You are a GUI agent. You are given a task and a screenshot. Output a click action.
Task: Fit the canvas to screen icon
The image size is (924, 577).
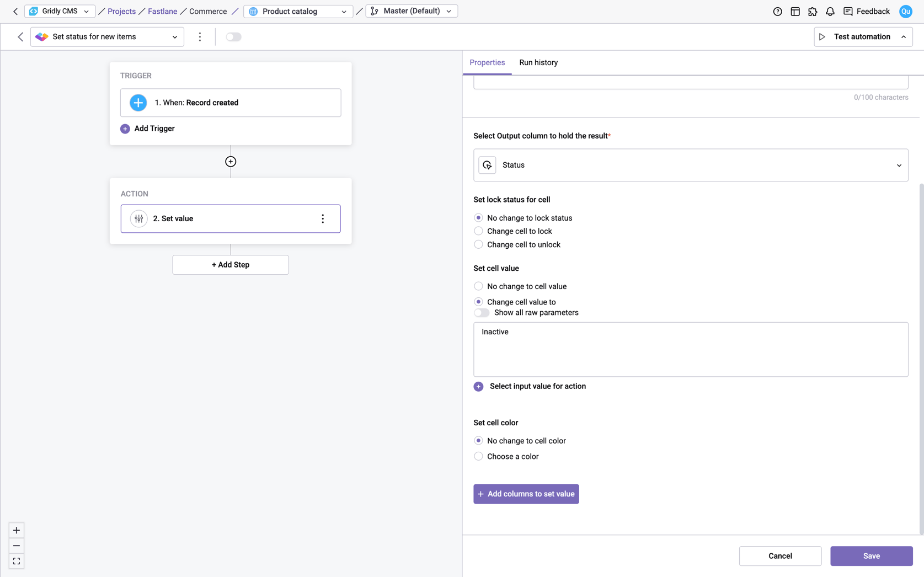(x=17, y=561)
